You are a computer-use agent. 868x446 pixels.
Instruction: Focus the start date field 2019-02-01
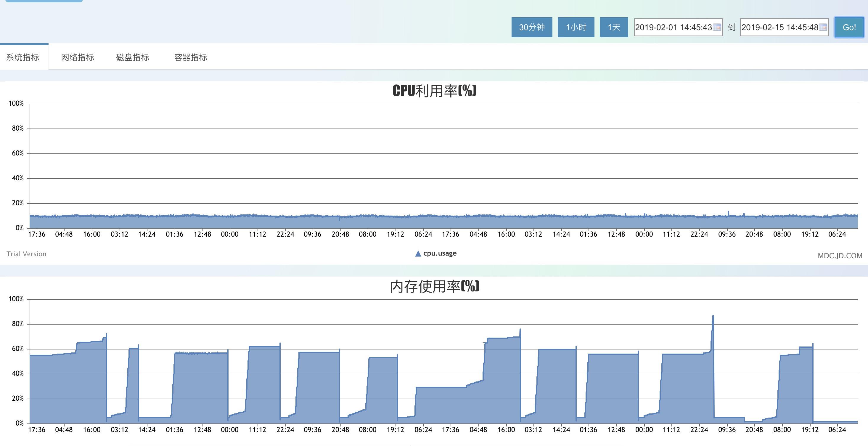pos(678,27)
